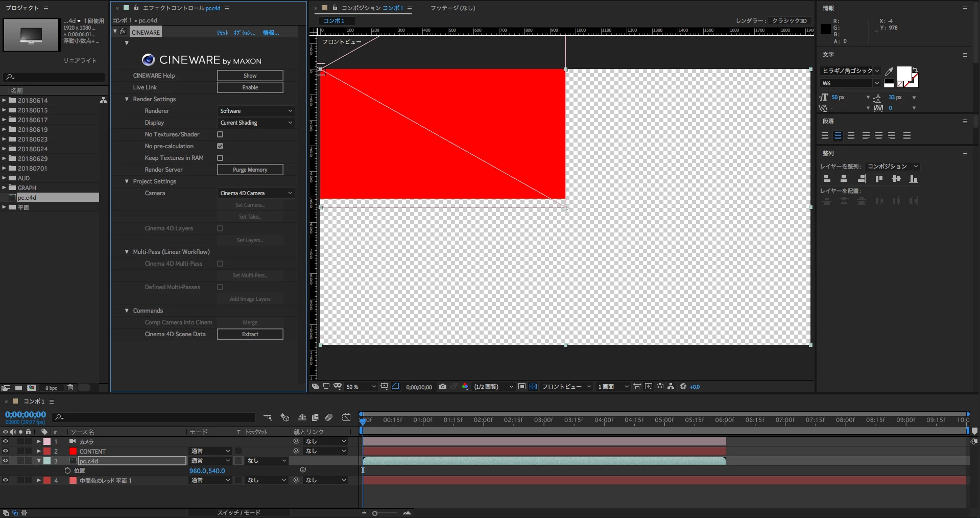The width and height of the screenshot is (980, 518).
Task: Select right text paragraph alignment
Action: 851,136
